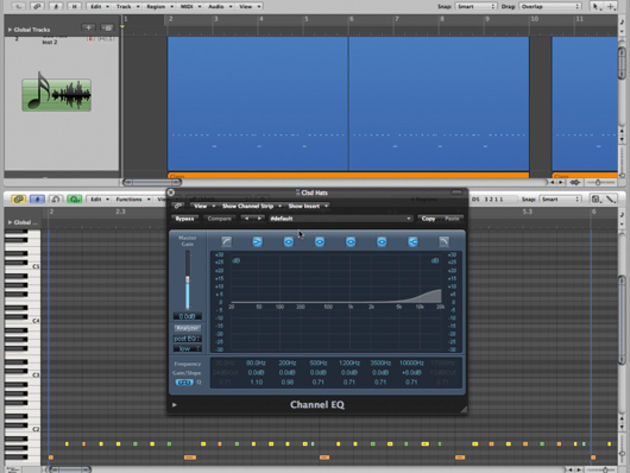Open the Arrange Snap Smart dropdown
Image resolution: width=630 pixels, height=473 pixels.
(x=476, y=6)
